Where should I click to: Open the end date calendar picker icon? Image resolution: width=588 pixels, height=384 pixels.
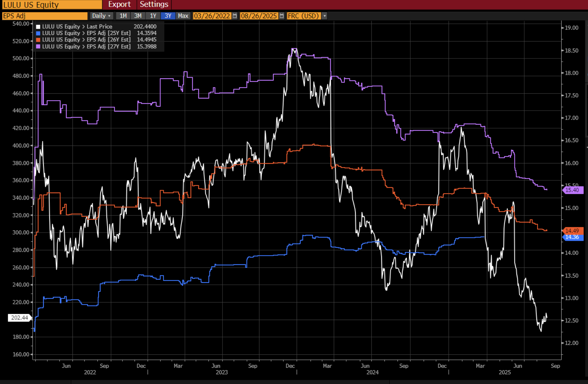click(x=282, y=16)
